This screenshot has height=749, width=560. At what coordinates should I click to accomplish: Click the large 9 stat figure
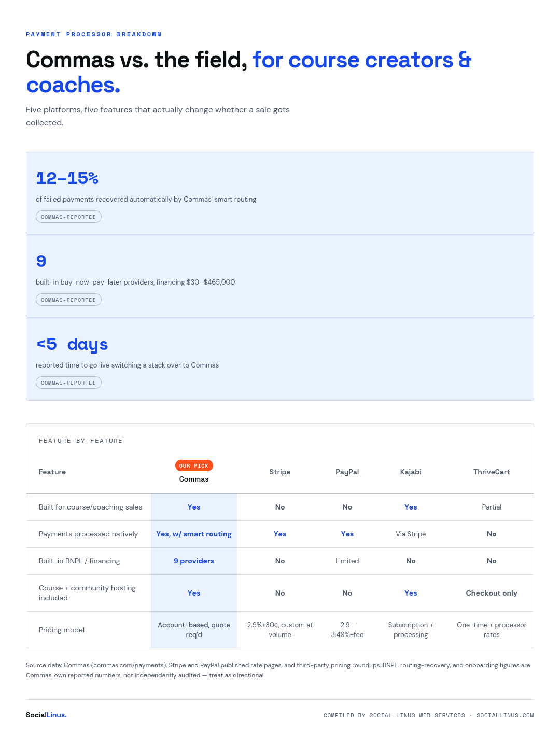[x=41, y=261]
